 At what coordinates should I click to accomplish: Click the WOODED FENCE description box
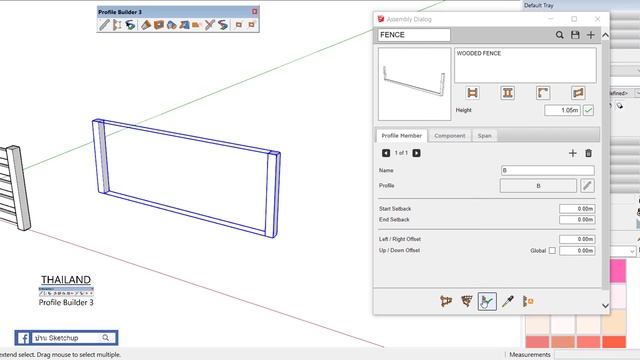tap(525, 65)
